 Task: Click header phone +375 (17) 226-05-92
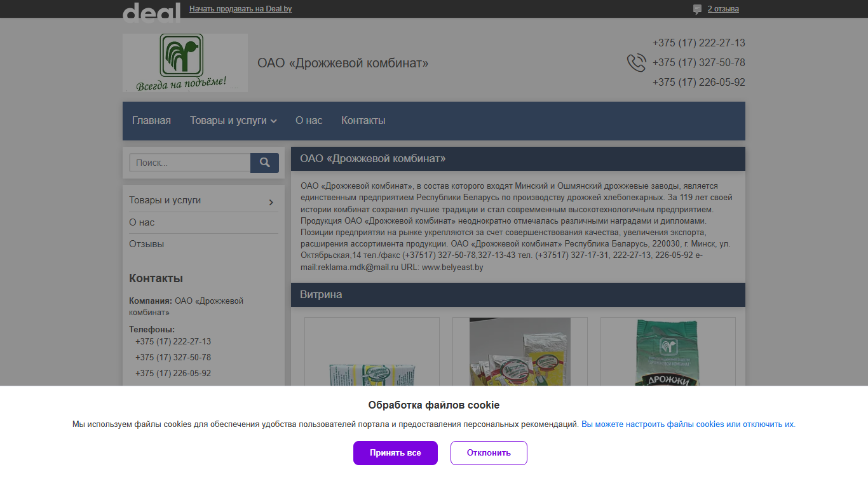(698, 83)
